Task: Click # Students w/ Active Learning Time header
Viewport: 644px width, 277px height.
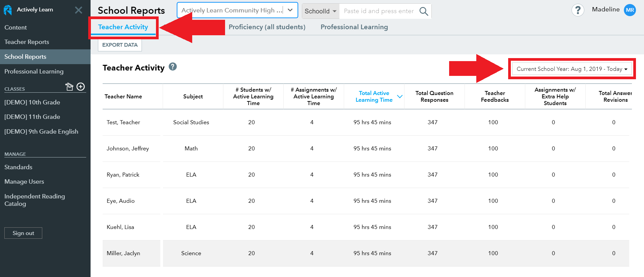Action: click(x=253, y=96)
